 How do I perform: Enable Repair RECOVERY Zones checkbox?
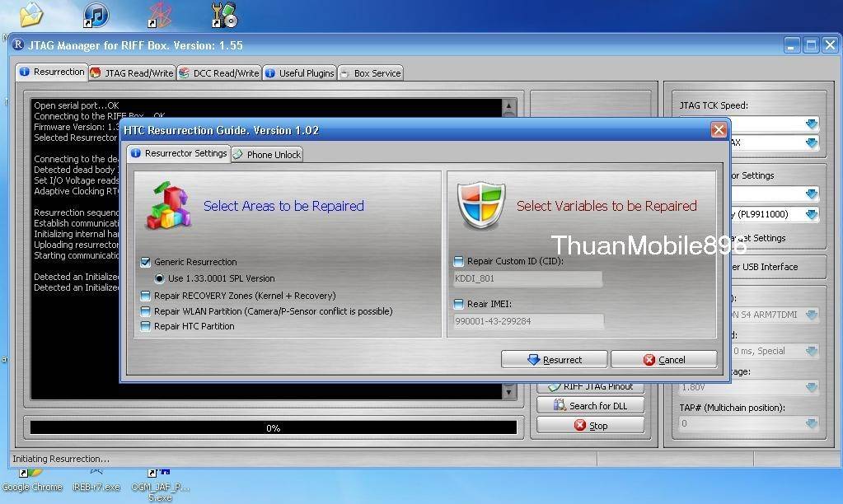(x=145, y=296)
